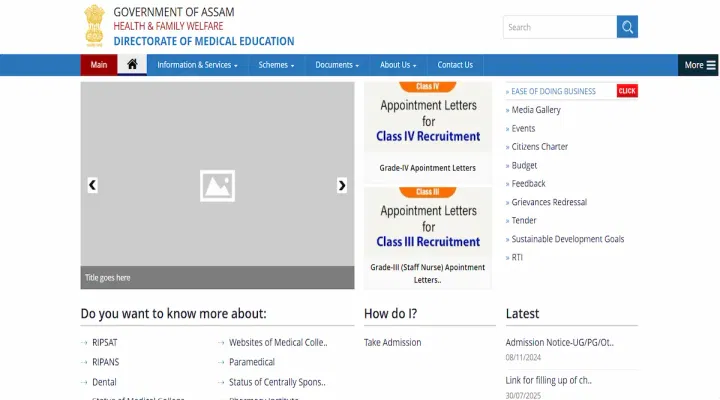Click into the Search input field

tap(560, 27)
